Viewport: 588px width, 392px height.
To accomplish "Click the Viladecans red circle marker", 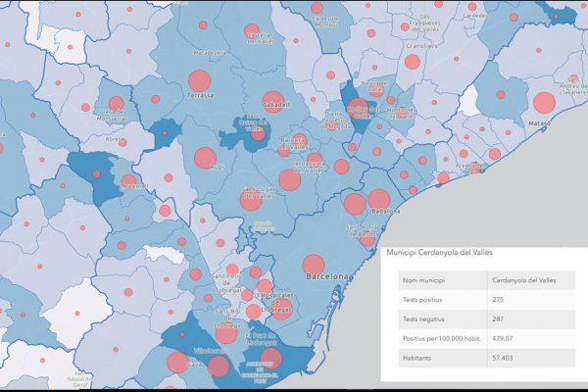I will [219, 366].
